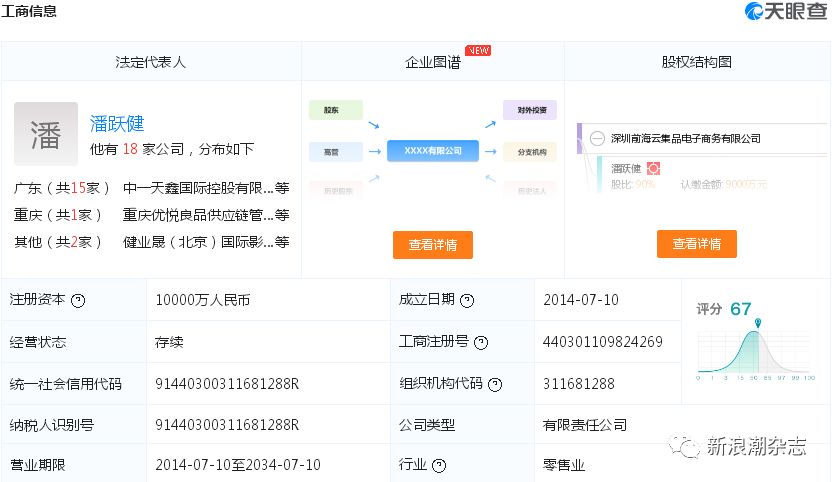This screenshot has width=833, height=482.
Task: Collapse the 深圳前海云集品电子商务有限公司 node
Action: 597,139
